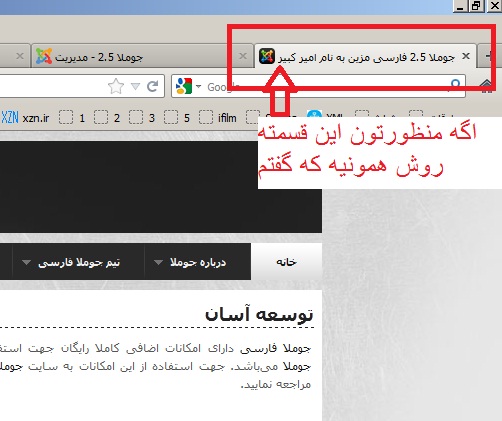The width and height of the screenshot is (502, 421).
Task: Reload the page with the refresh icon
Action: 153,86
